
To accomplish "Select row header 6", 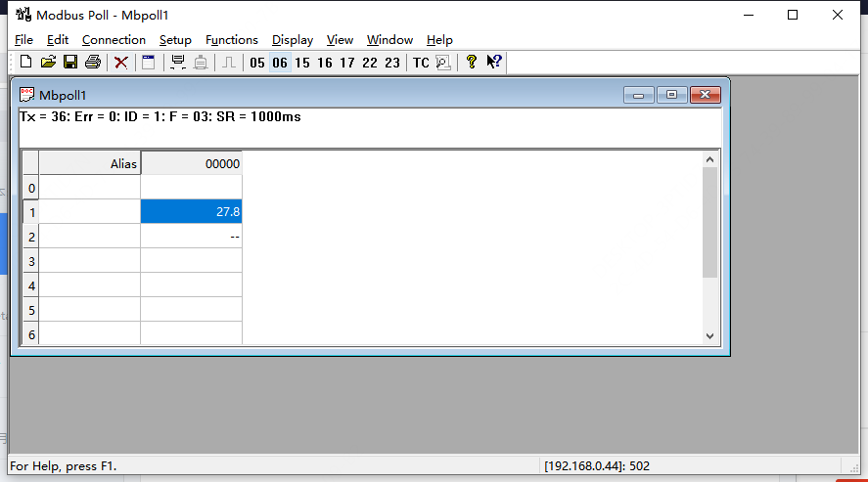I will click(31, 333).
